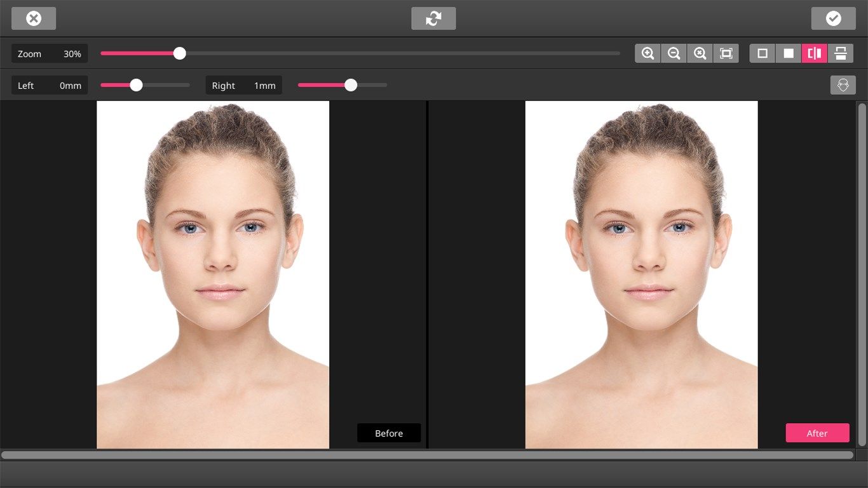The height and width of the screenshot is (488, 868).
Task: Click the vertical scrollbar on the right
Action: [862, 274]
